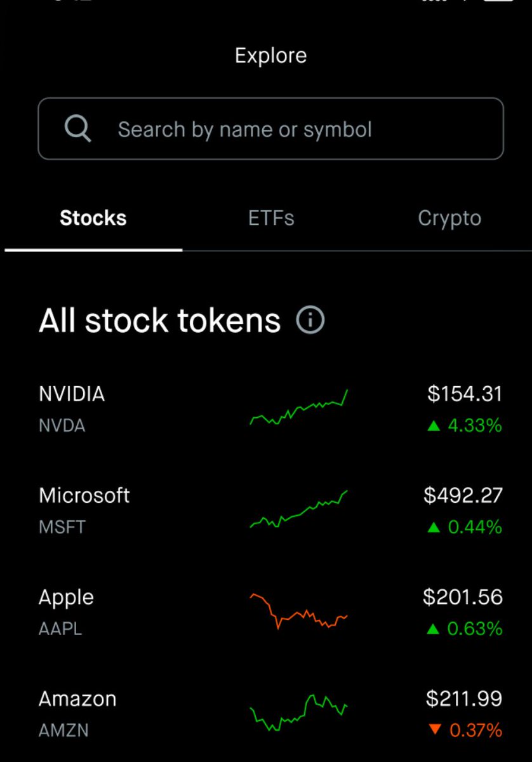Open the Microsoft MSFT listing
Viewport: 532px width, 762px height.
[x=271, y=511]
